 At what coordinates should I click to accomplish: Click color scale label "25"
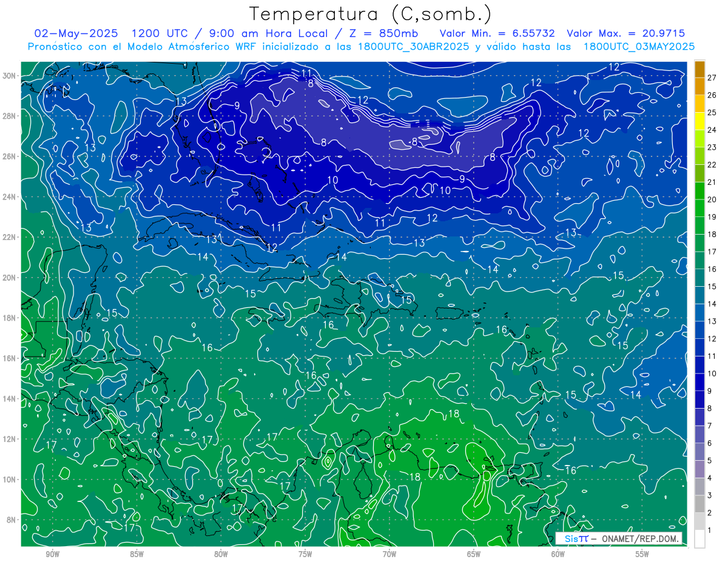coord(712,112)
